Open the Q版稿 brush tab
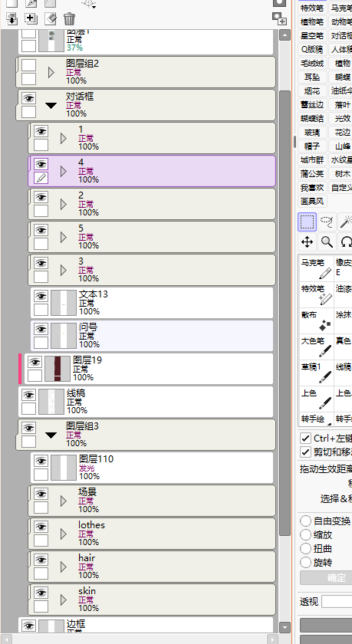This screenshot has height=644, width=352. [312, 49]
